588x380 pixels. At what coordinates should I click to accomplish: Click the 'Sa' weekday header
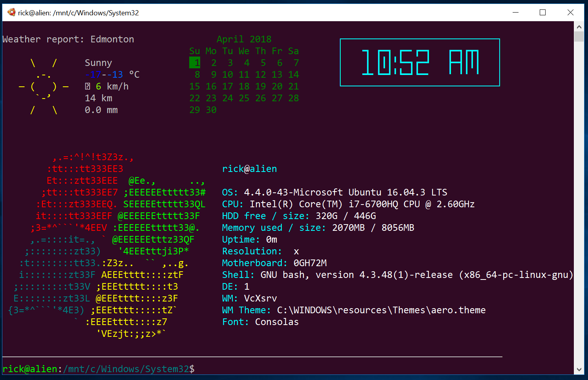click(x=294, y=51)
